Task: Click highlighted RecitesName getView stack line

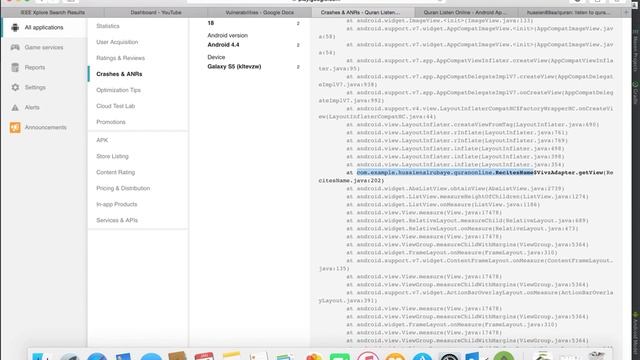Action: pyautogui.click(x=466, y=176)
